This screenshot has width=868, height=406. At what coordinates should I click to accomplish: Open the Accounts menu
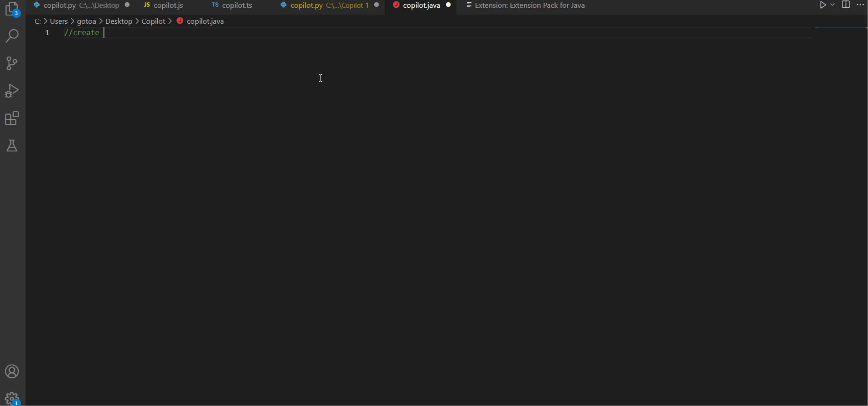pyautogui.click(x=12, y=371)
